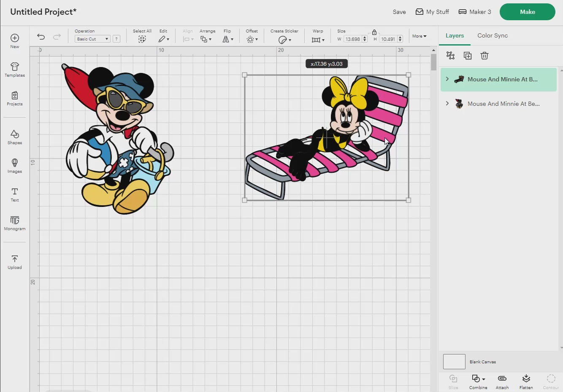Open the Monogram maker
The image size is (563, 392).
(15, 223)
